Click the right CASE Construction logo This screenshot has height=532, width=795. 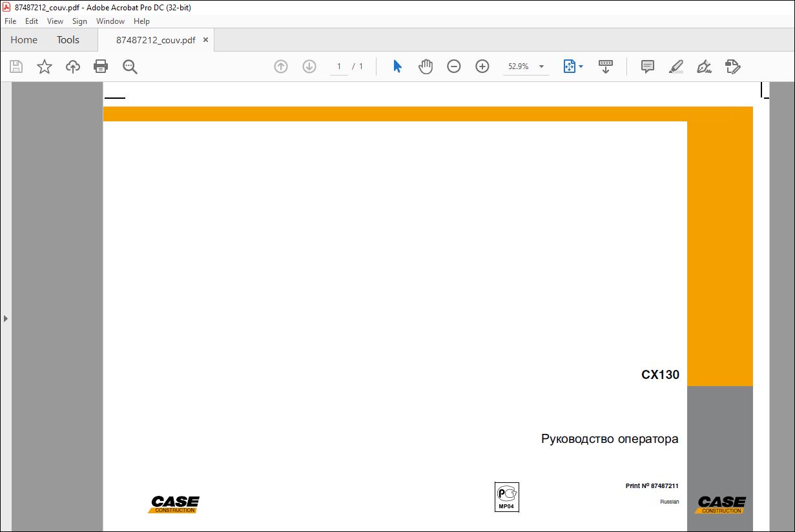pos(720,504)
